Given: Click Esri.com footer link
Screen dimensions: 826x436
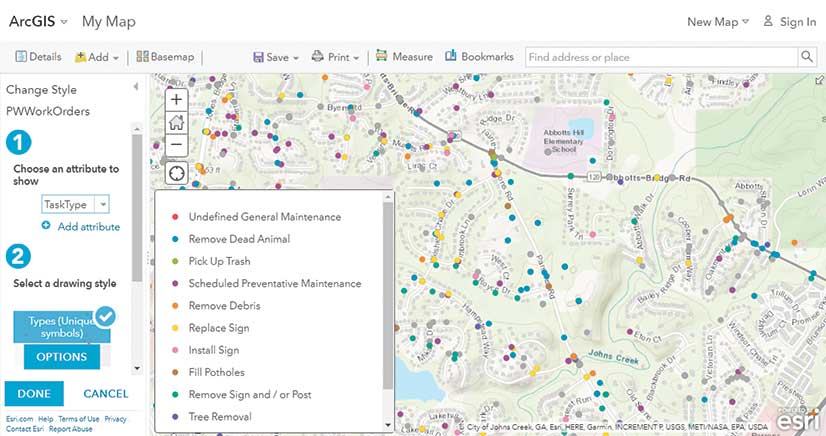Looking at the screenshot, I should (x=19, y=419).
